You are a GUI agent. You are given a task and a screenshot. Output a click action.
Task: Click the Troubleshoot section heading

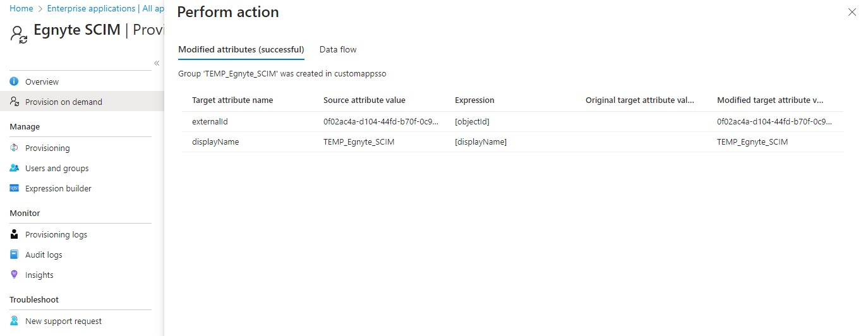34,299
